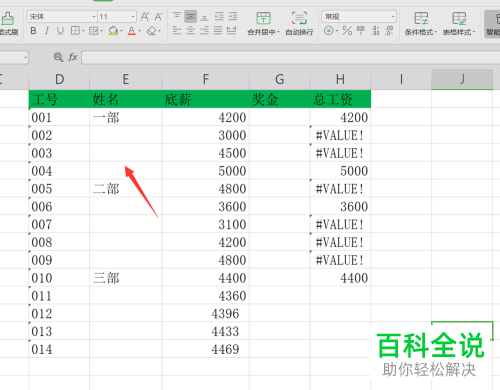Select column F header
Image resolution: width=500 pixels, height=390 pixels.
pyautogui.click(x=206, y=79)
